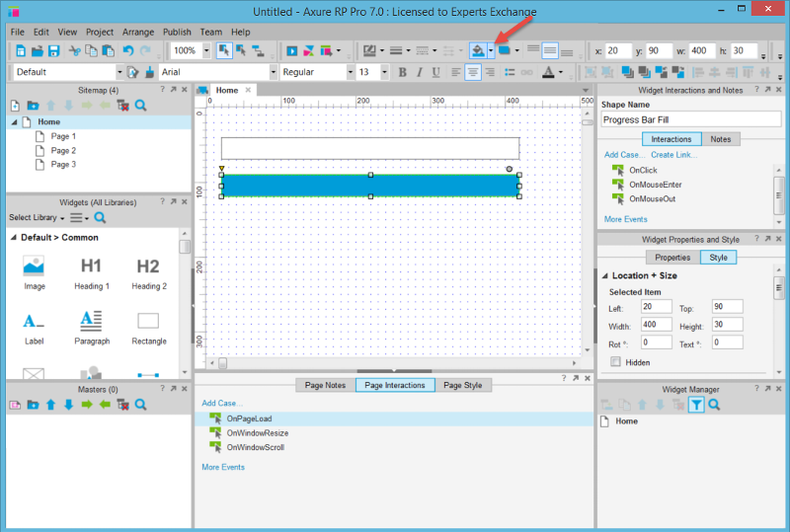Viewport: 790px width, 532px height.
Task: Click the Save icon in the toolbar
Action: coord(53,50)
